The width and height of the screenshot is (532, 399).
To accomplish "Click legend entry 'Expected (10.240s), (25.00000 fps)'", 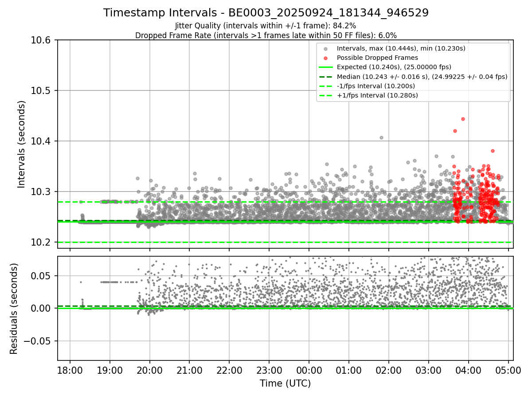I will pos(394,67).
